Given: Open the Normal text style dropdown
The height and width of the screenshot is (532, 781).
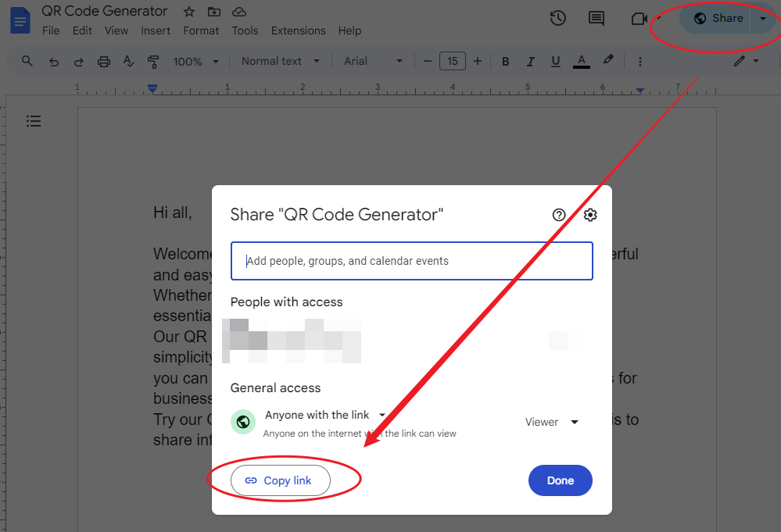Looking at the screenshot, I should click(281, 61).
